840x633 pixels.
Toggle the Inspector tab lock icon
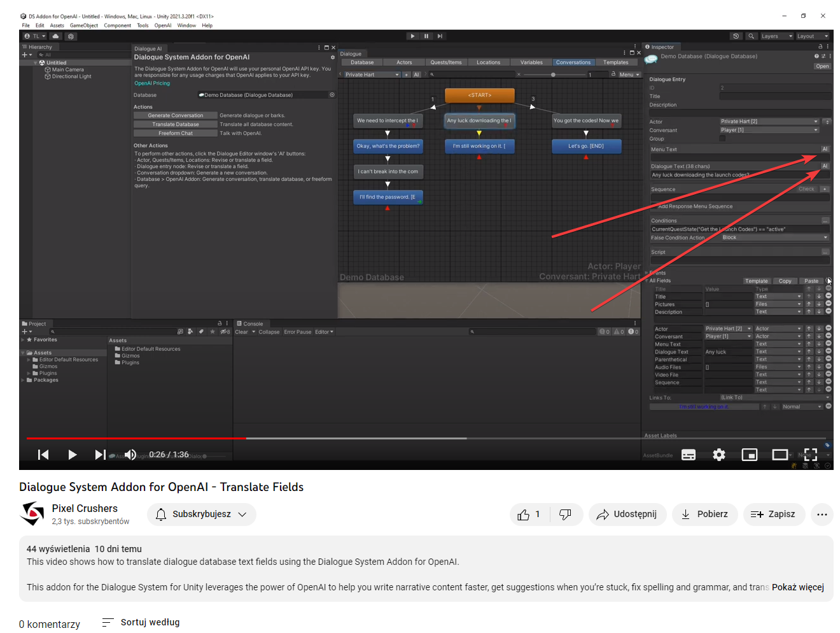820,46
